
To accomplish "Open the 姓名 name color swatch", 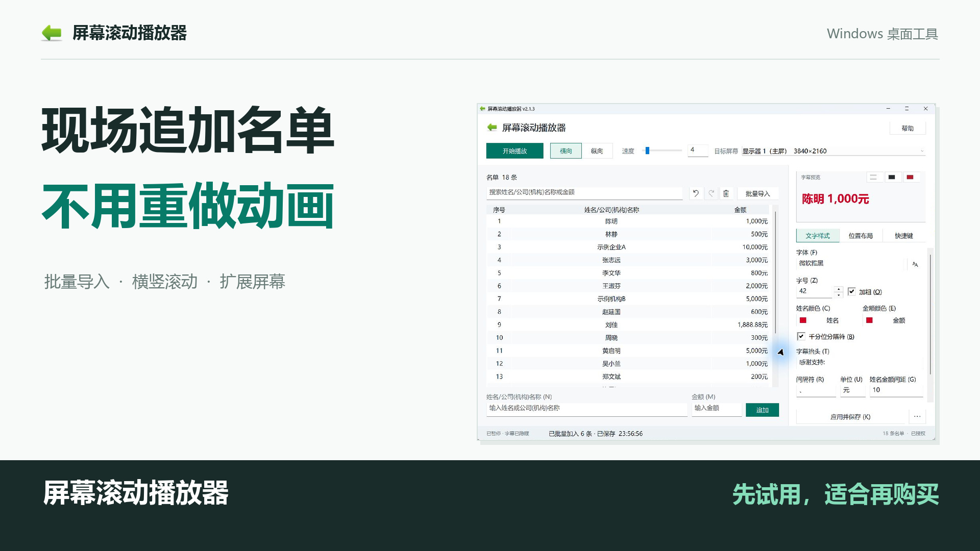I will 803,320.
